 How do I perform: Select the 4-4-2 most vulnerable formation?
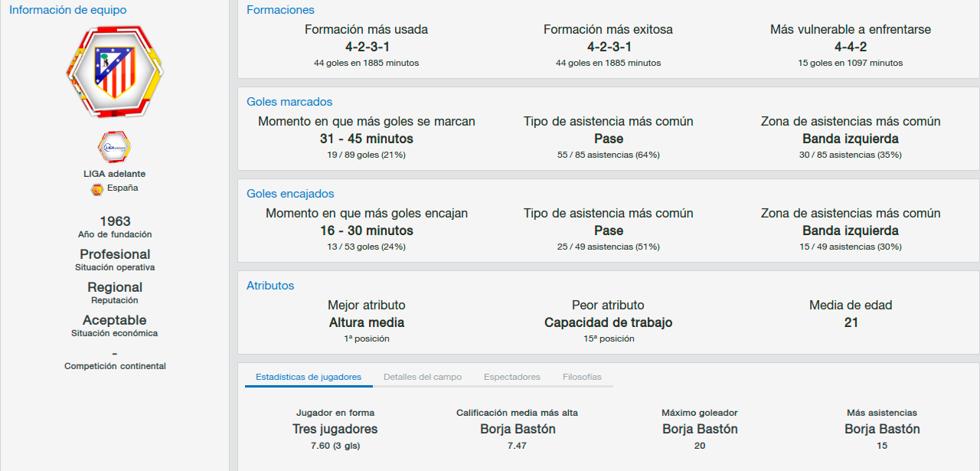pos(851,47)
